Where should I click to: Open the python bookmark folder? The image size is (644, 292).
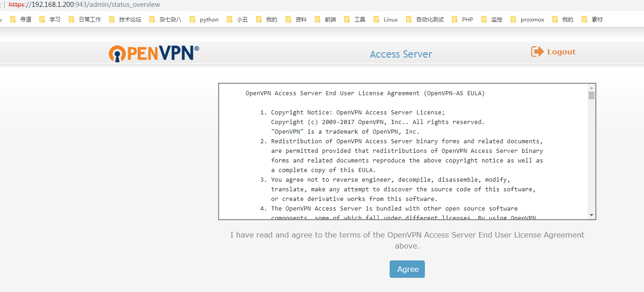(204, 20)
